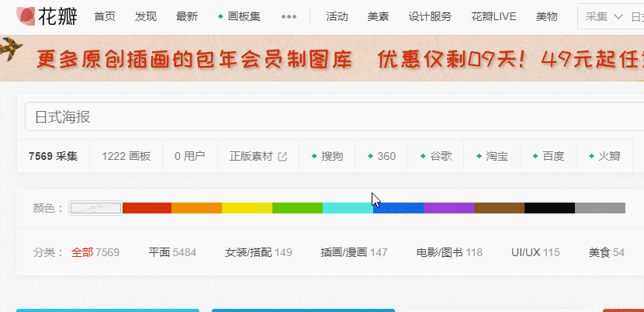Filter category by 插画/漫画
The height and width of the screenshot is (312, 644).
coord(353,252)
